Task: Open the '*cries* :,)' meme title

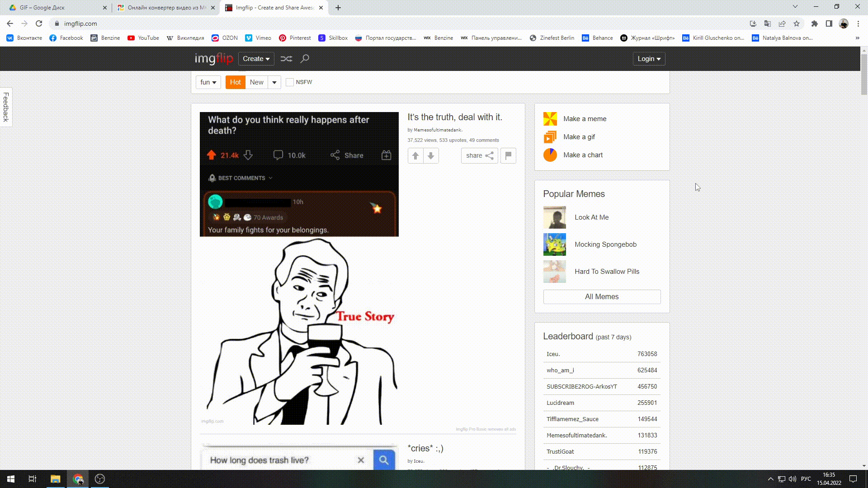Action: pos(425,449)
